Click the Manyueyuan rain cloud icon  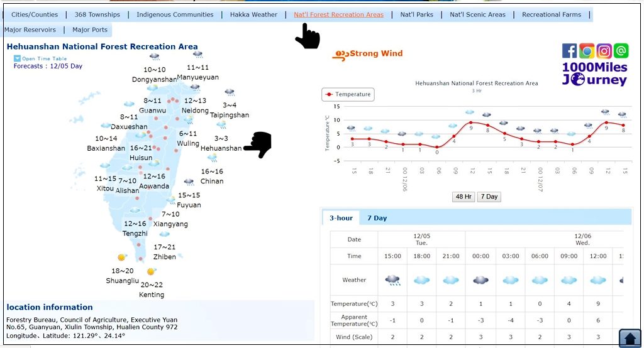tap(197, 54)
